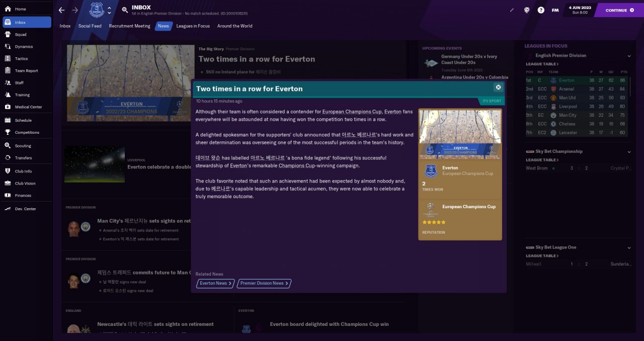This screenshot has height=341, width=644.
Task: Select Inbox in the sidebar
Action: [27, 22]
